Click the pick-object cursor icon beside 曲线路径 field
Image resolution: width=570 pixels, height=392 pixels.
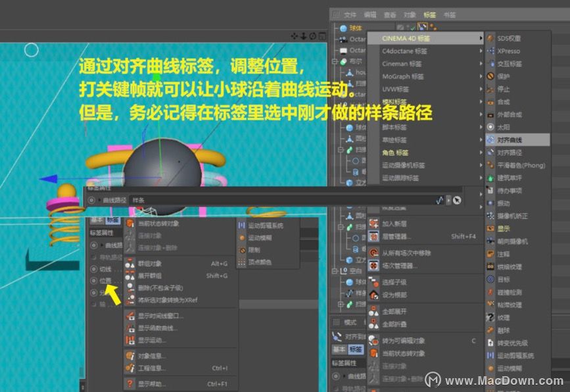pyautogui.click(x=457, y=201)
